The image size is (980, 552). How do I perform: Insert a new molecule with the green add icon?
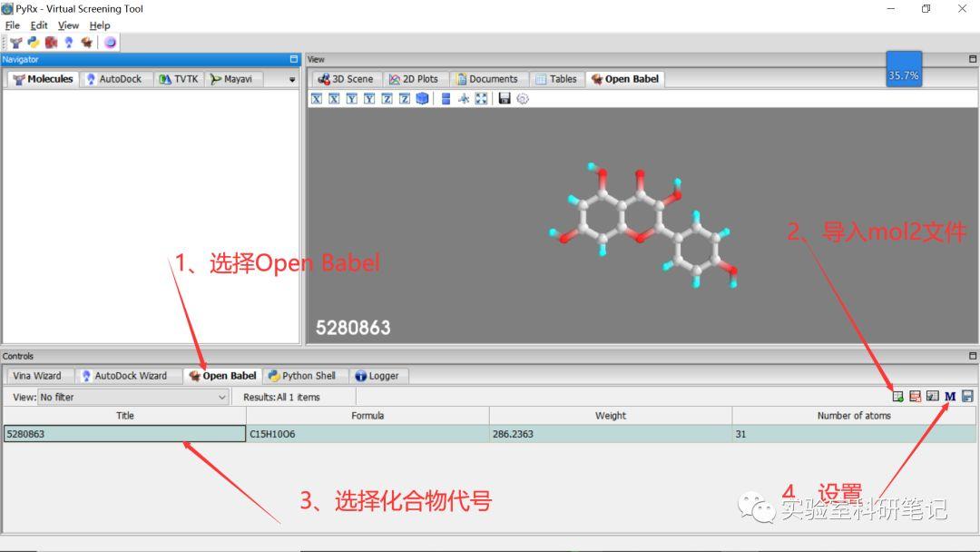[898, 396]
